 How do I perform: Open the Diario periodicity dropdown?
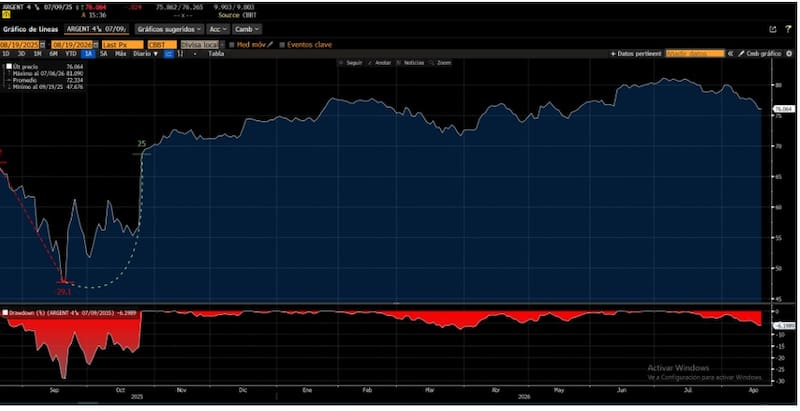[145, 54]
